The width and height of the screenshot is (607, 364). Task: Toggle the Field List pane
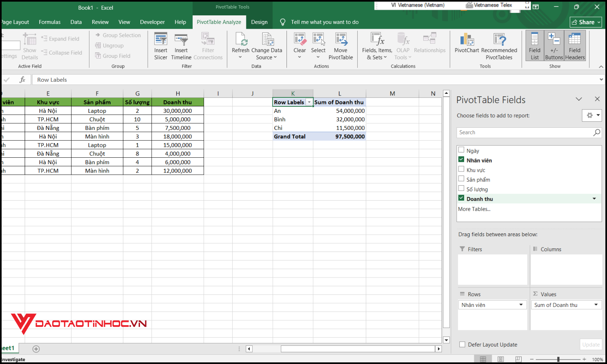(535, 45)
